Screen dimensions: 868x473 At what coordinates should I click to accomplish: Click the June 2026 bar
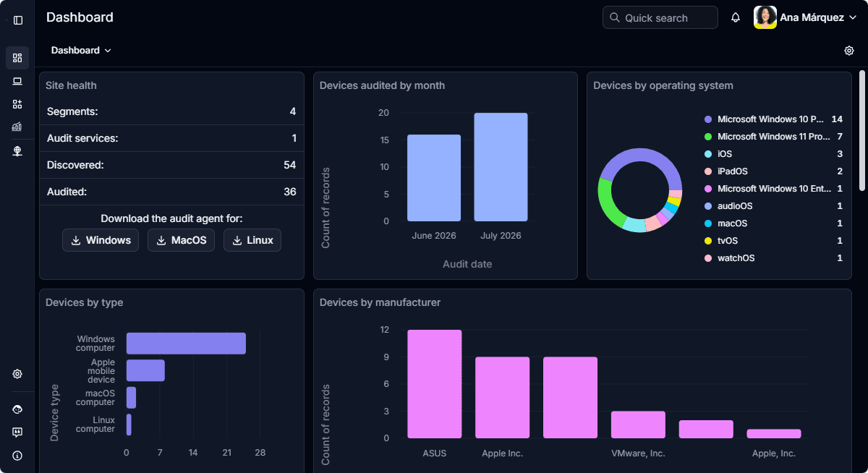434,178
